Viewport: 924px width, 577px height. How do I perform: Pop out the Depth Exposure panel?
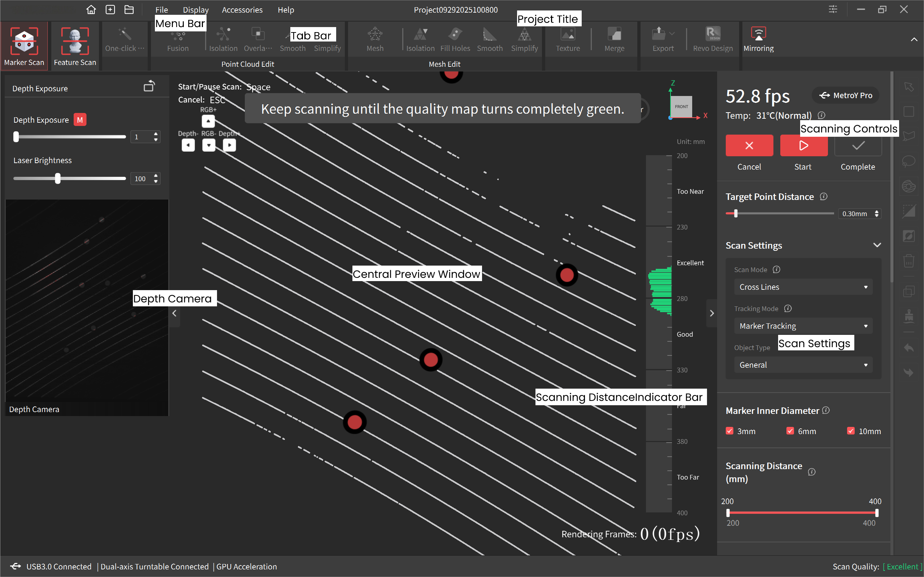149,87
